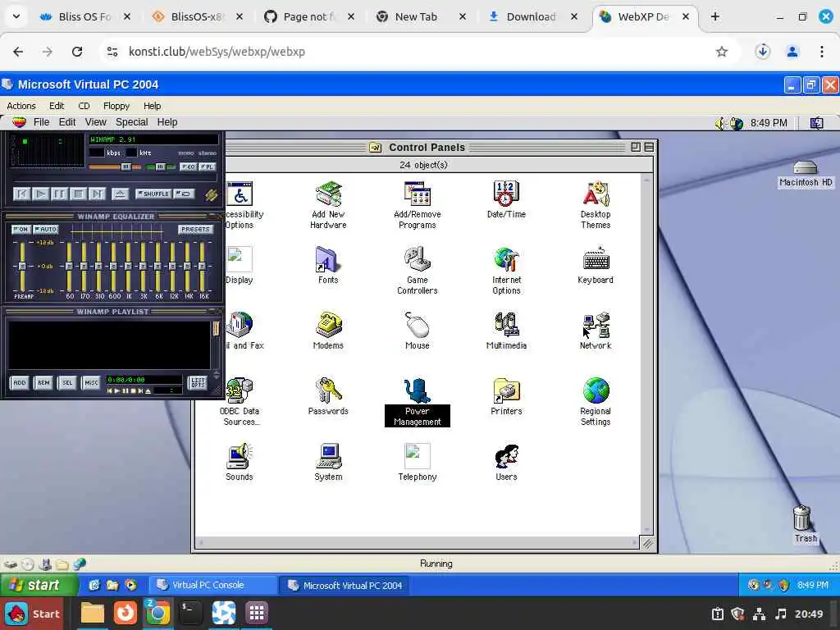Open the playlist REM menu
Screen dimensions: 840x630
pos(43,382)
